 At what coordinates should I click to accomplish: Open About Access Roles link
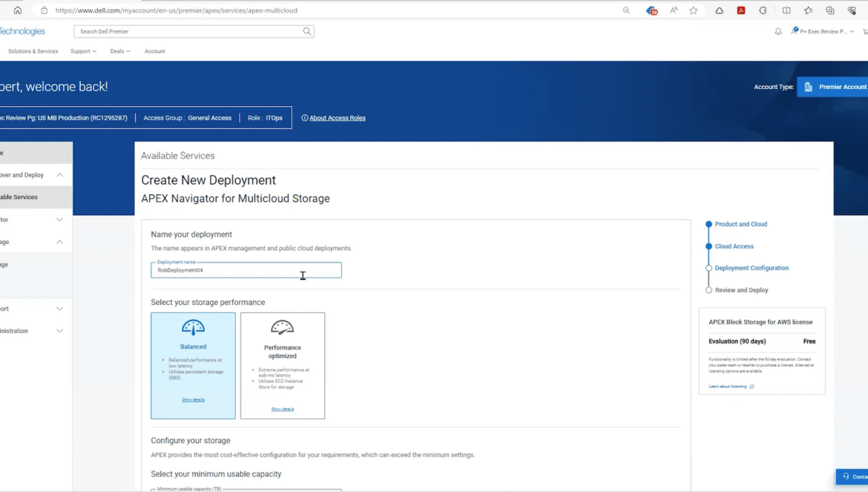(337, 118)
